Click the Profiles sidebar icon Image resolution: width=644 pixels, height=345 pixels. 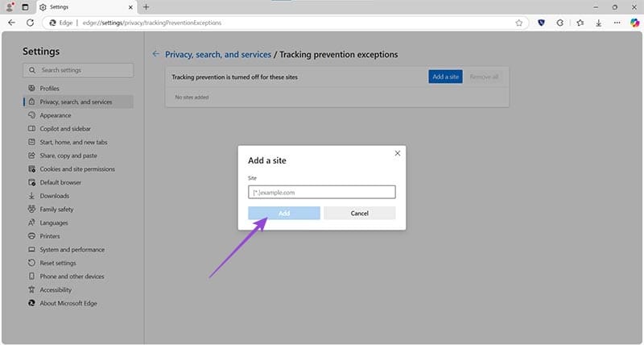point(31,88)
